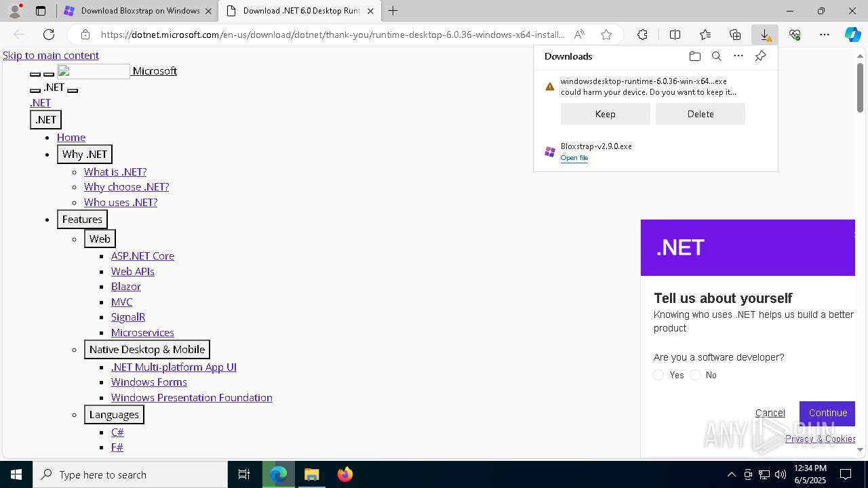Click the page vertical scrollbar thumb
The height and width of the screenshot is (488, 868).
click(x=861, y=87)
